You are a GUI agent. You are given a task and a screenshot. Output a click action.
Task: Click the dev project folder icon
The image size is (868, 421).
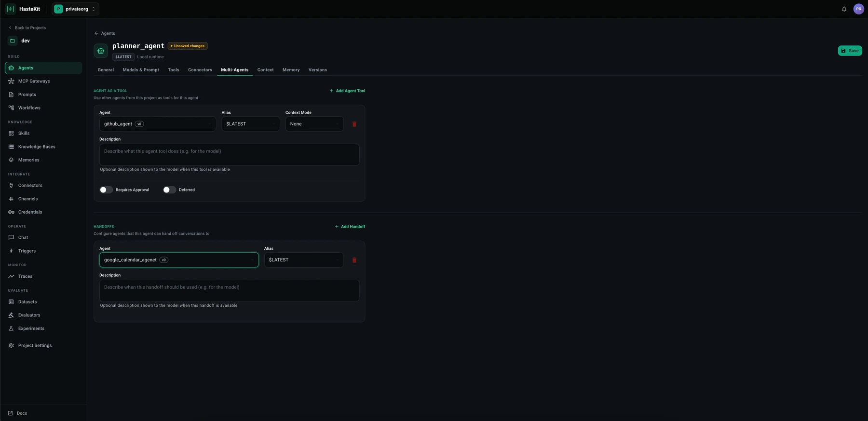pyautogui.click(x=13, y=41)
